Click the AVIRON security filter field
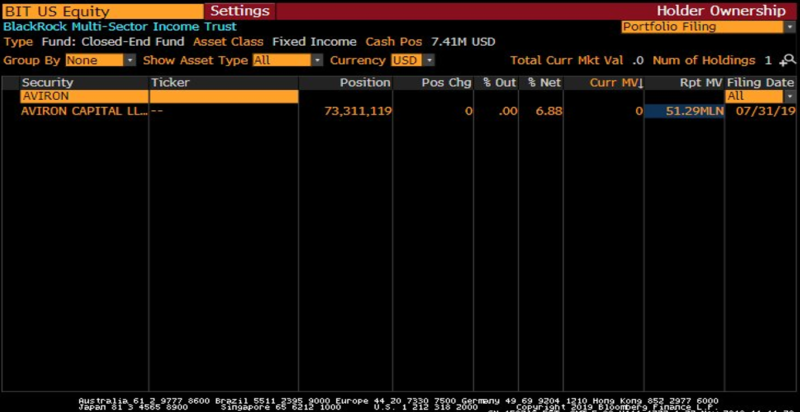The image size is (800, 412). click(x=84, y=96)
